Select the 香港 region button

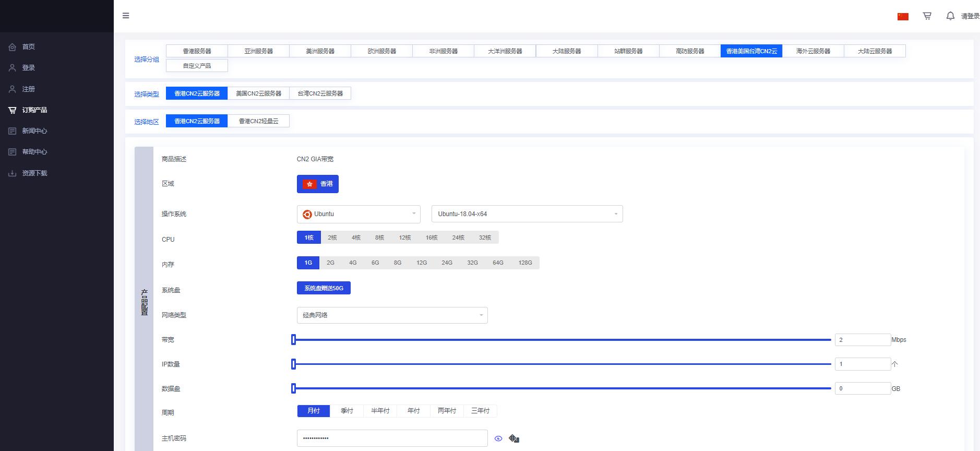pos(318,184)
